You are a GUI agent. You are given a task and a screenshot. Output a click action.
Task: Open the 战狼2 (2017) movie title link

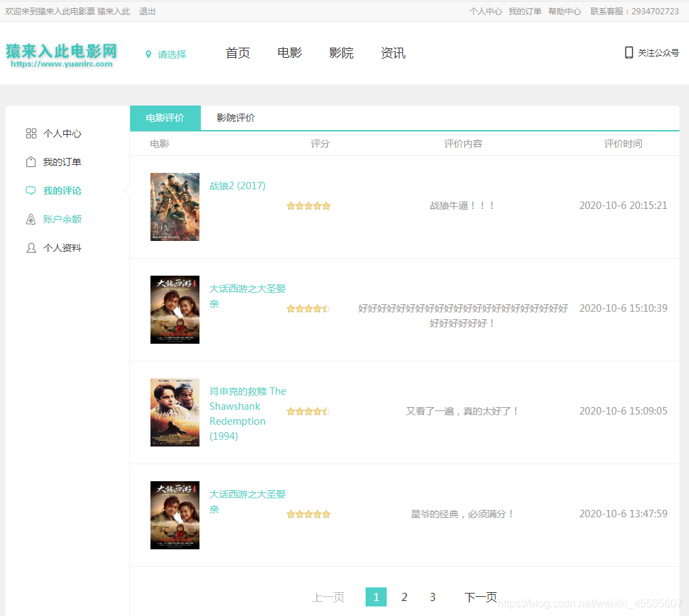coord(238,186)
